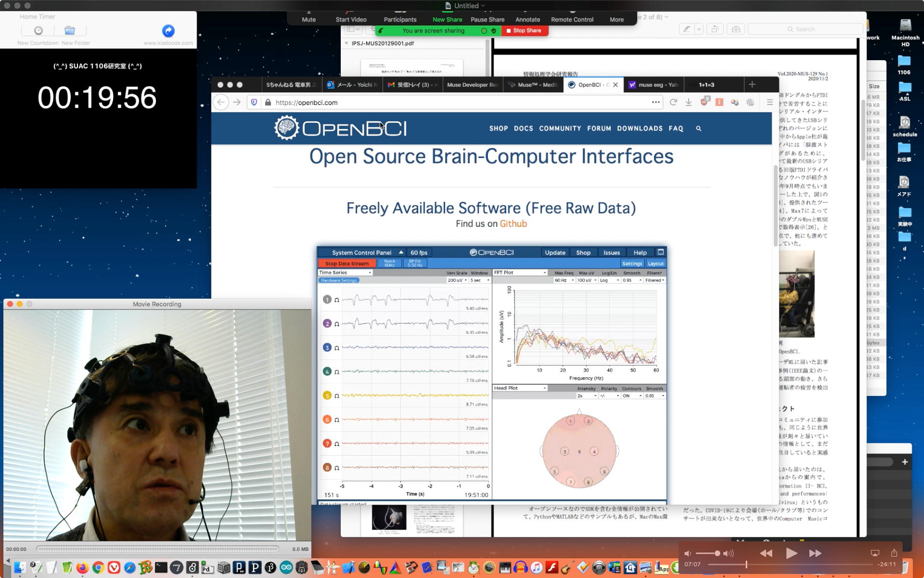This screenshot has height=578, width=924.
Task: Toggle the BP Filt 5-50 Hz button
Action: point(415,263)
